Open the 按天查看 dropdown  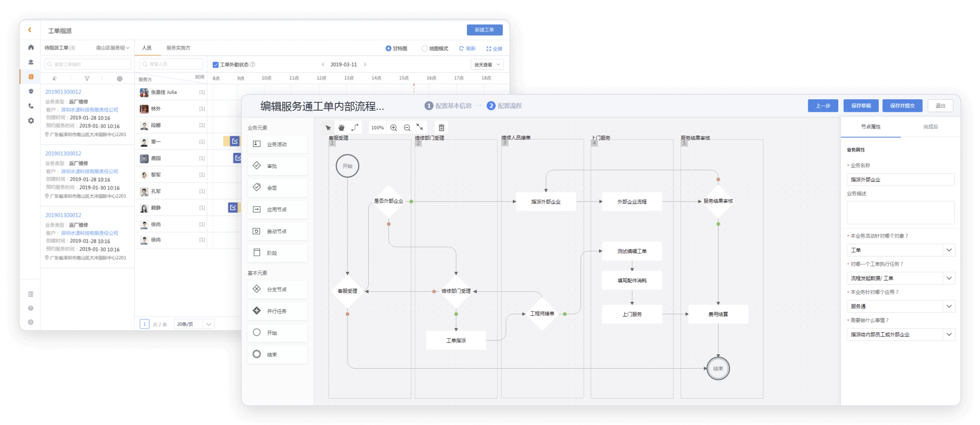[487, 65]
